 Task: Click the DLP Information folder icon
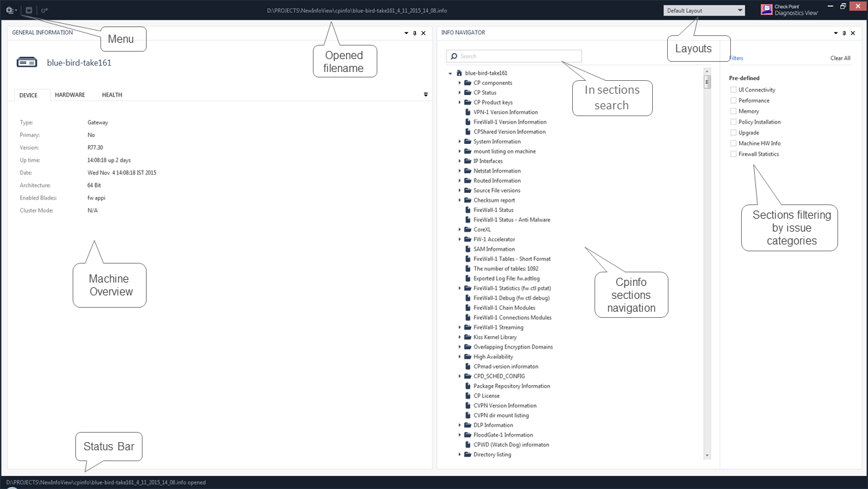point(468,425)
